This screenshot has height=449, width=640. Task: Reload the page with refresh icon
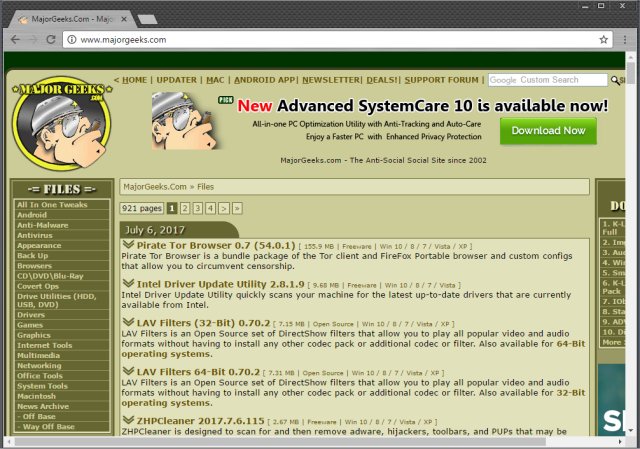(51, 40)
